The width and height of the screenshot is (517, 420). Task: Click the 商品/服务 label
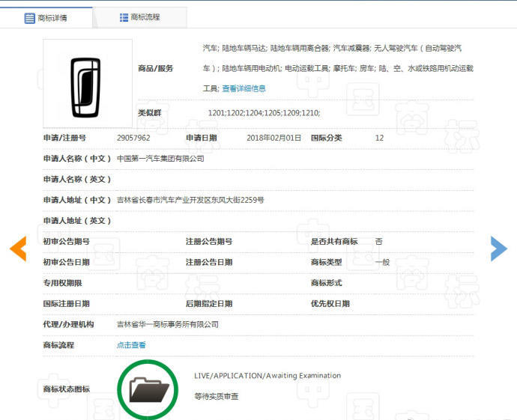click(156, 69)
